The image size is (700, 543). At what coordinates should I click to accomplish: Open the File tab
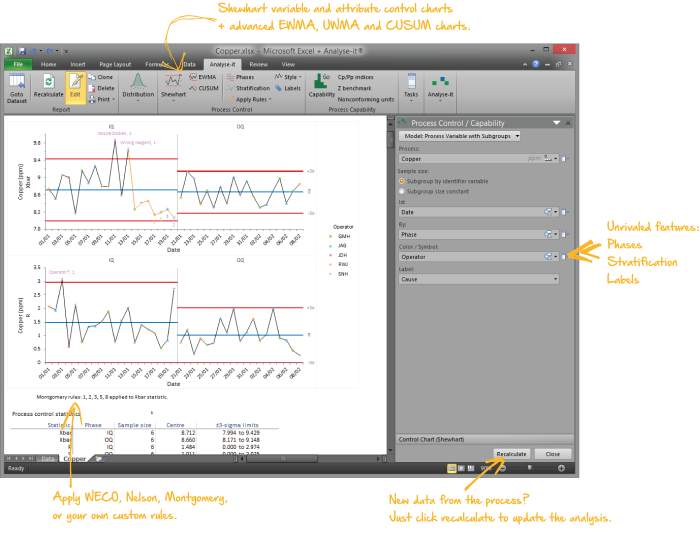pyautogui.click(x=18, y=64)
